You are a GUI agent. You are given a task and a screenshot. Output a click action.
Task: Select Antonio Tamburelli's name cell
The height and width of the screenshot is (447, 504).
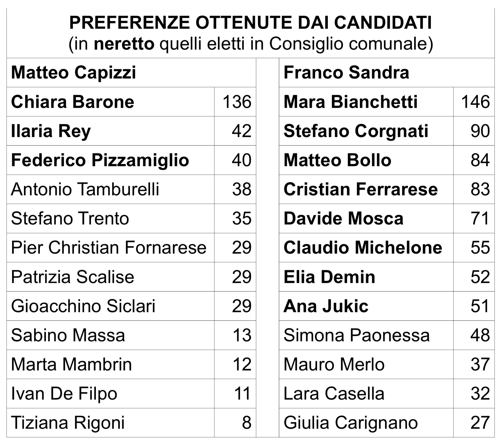[85, 189]
